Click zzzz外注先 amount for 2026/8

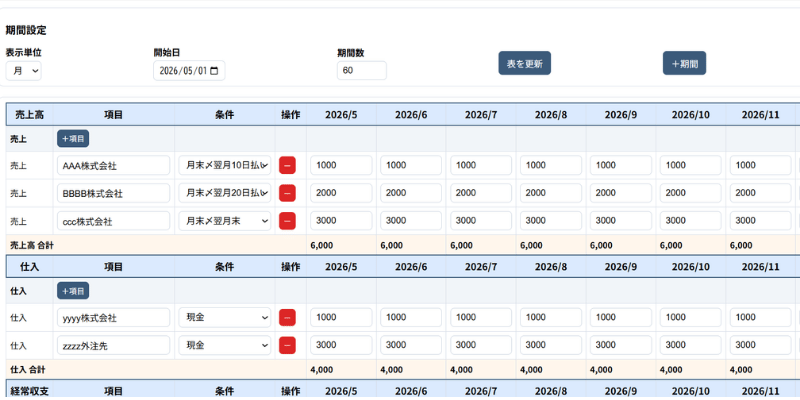click(551, 345)
